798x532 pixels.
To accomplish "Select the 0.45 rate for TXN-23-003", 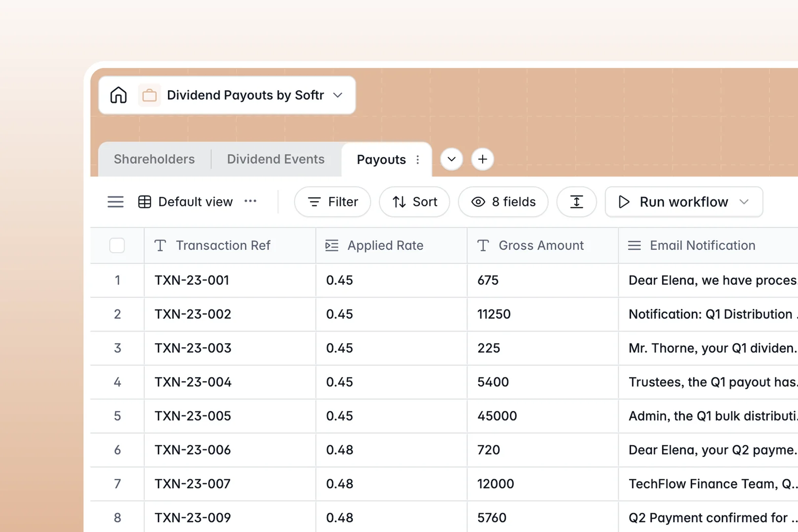I will (x=391, y=348).
